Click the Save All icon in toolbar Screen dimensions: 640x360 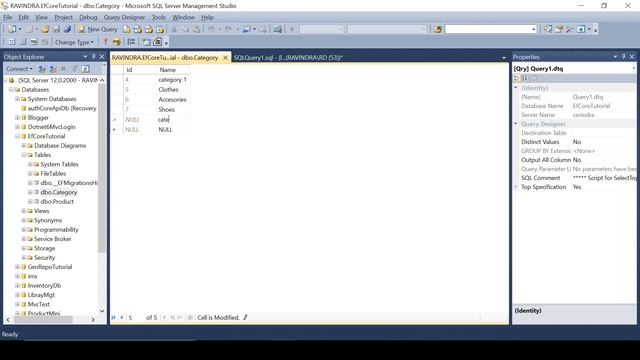pos(68,29)
